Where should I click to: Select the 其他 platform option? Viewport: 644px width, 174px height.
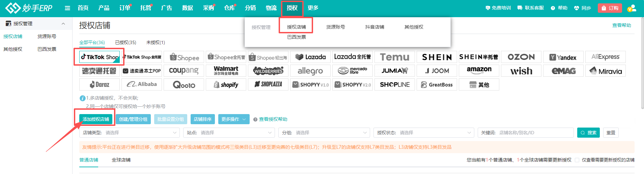479,84
